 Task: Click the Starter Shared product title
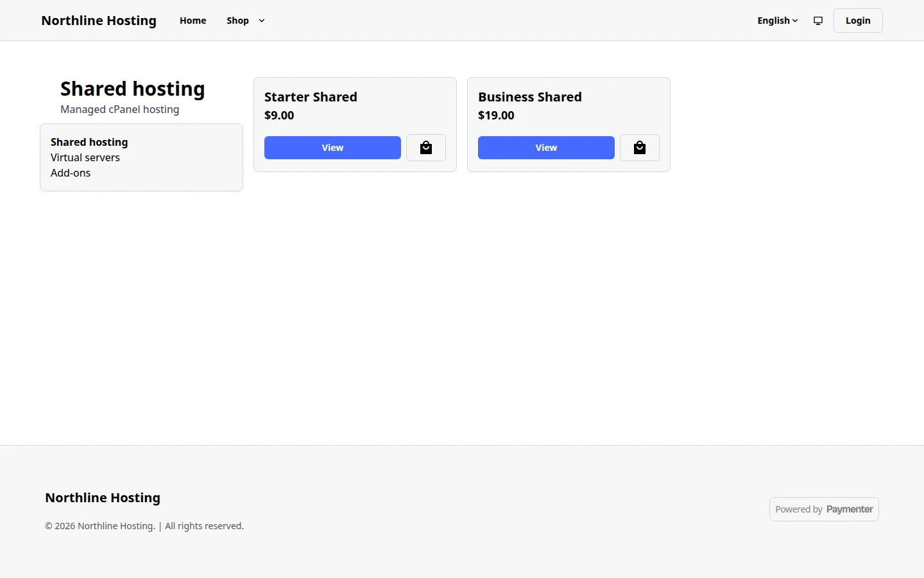[x=311, y=97]
